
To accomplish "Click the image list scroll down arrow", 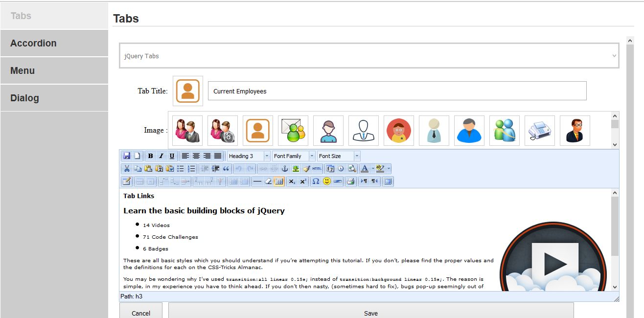I will tap(615, 145).
